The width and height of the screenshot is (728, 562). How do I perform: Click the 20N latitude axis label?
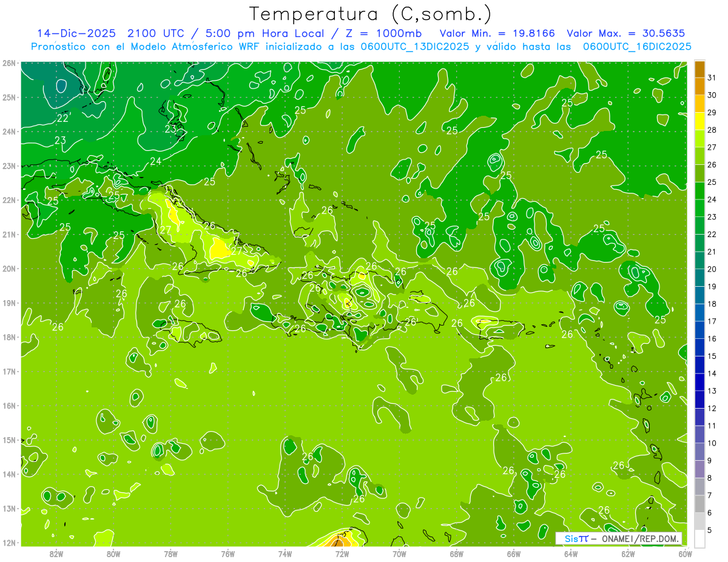click(8, 269)
